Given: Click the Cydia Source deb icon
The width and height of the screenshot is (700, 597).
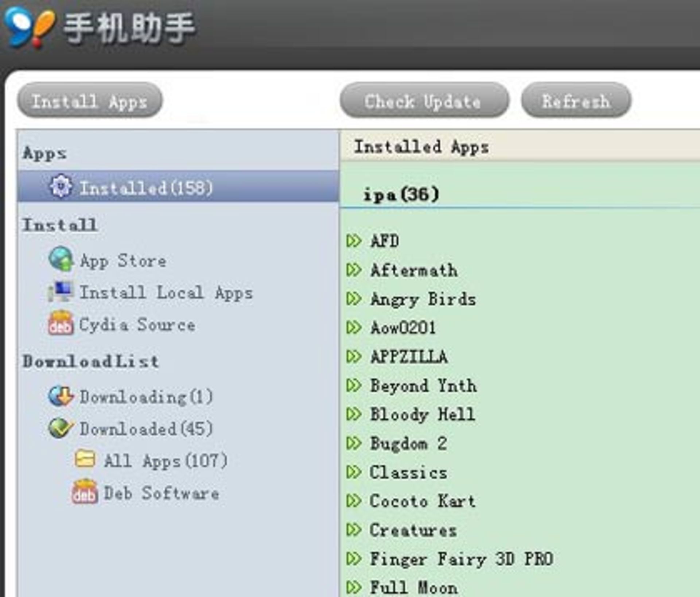Looking at the screenshot, I should (x=61, y=323).
